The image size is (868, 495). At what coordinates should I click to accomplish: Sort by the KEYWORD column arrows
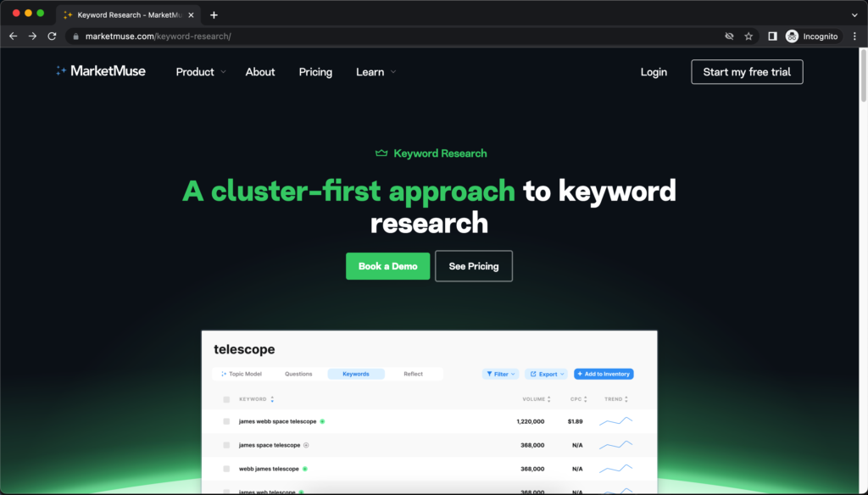pyautogui.click(x=272, y=399)
